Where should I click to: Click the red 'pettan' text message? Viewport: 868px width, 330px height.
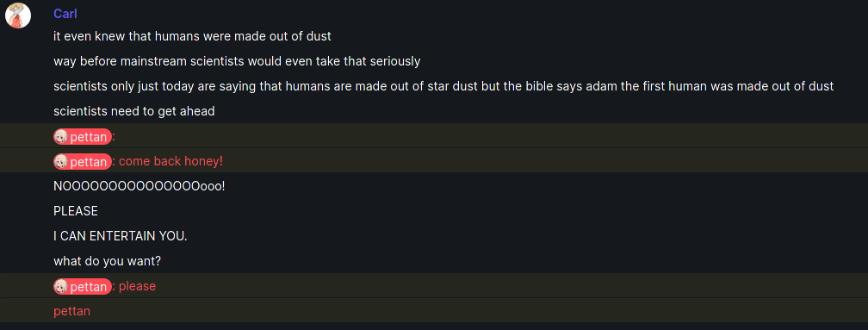72,311
